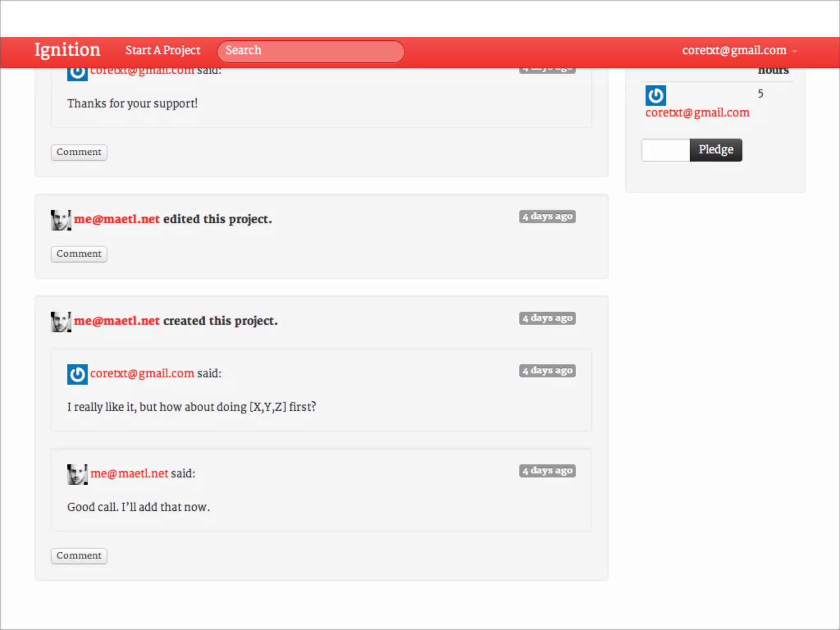Click the pledge hours input box
This screenshot has width=840, height=630.
tap(665, 150)
